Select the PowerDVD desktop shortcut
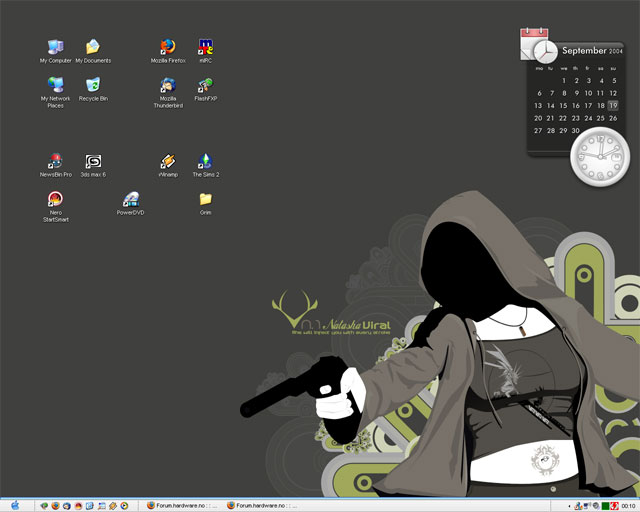The height and width of the screenshot is (512, 640). click(x=131, y=203)
